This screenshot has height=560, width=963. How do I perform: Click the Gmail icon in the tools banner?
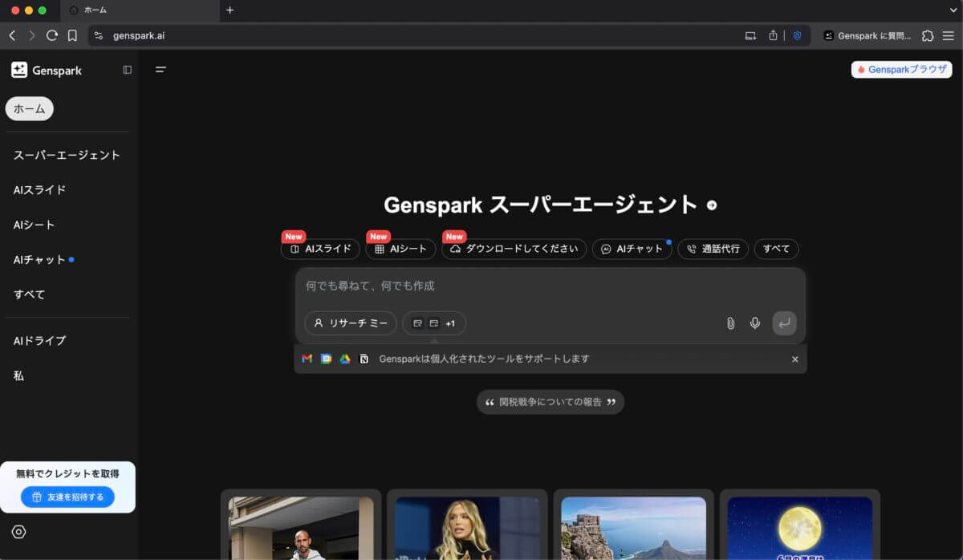point(307,359)
